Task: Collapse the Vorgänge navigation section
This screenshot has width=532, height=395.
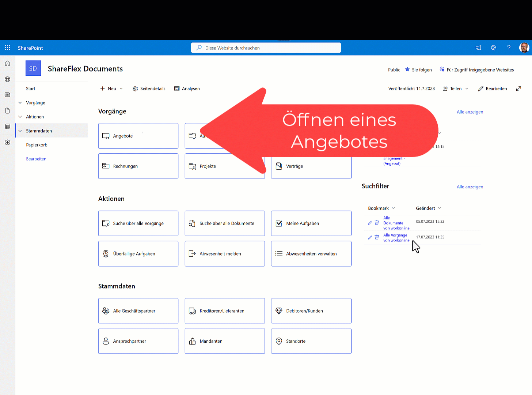Action: pyautogui.click(x=20, y=103)
